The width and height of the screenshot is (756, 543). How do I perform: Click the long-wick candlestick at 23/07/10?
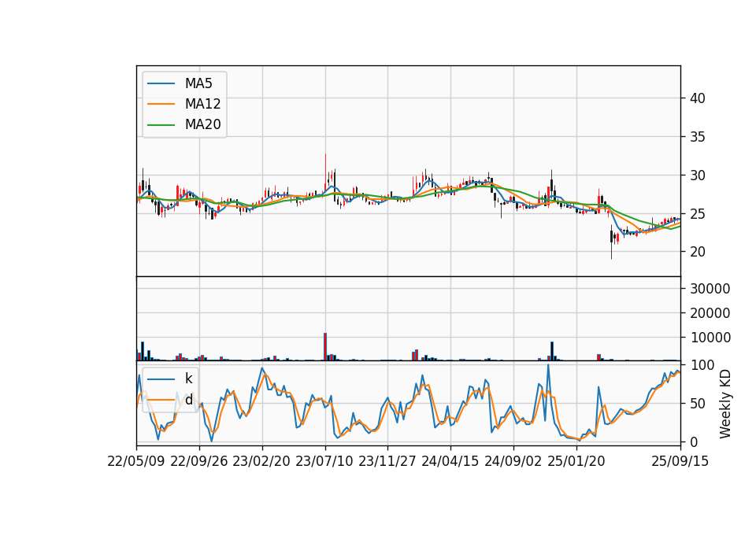point(325,175)
